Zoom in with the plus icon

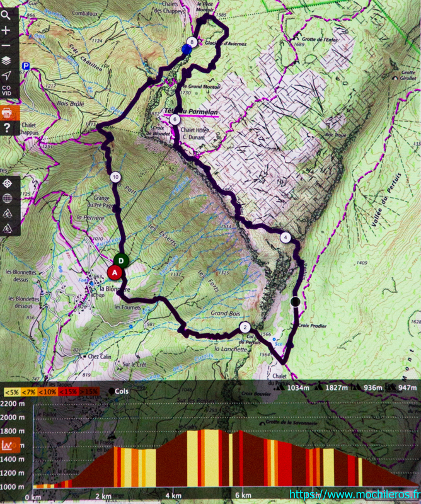click(6, 30)
